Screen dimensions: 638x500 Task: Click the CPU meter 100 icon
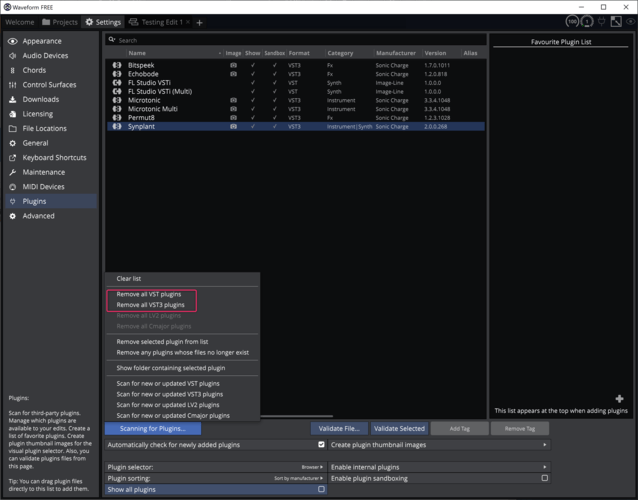tap(572, 22)
